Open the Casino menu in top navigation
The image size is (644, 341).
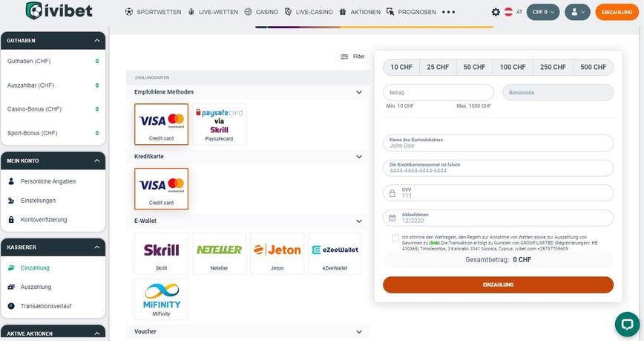tap(263, 12)
